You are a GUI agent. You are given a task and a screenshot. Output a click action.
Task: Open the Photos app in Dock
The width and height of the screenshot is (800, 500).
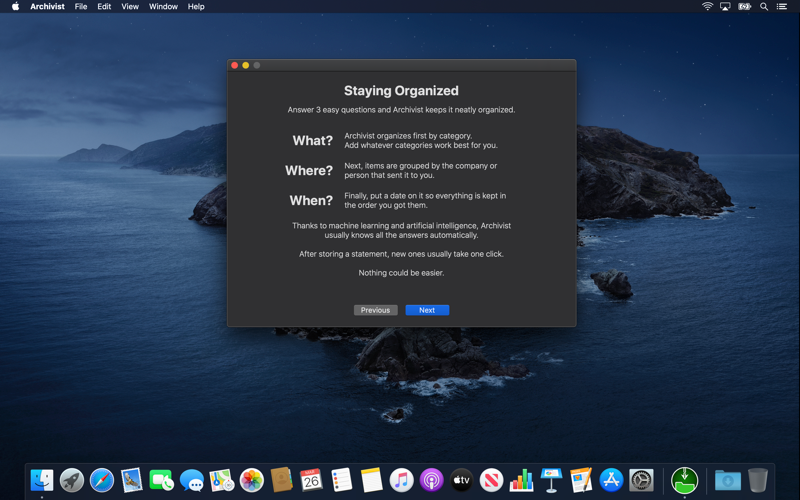[x=252, y=480]
